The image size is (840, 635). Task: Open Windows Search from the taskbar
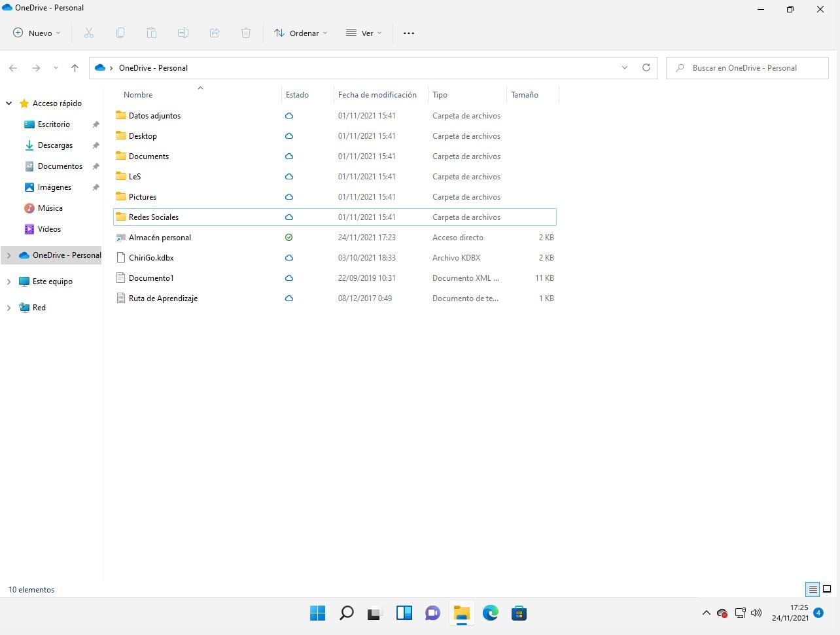point(346,613)
